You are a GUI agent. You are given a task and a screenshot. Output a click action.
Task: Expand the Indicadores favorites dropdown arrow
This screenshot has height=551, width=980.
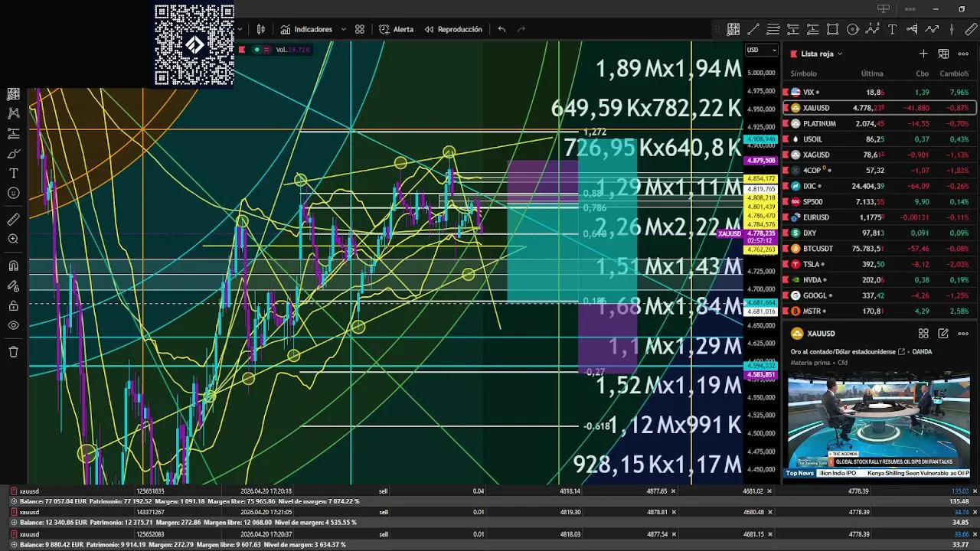[x=343, y=29]
